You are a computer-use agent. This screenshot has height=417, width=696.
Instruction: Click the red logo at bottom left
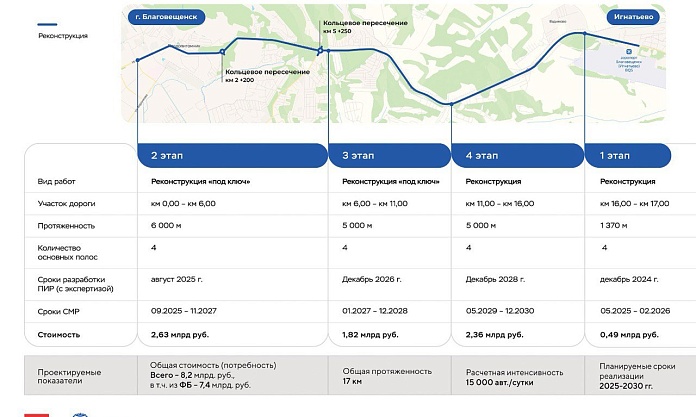pos(32,413)
